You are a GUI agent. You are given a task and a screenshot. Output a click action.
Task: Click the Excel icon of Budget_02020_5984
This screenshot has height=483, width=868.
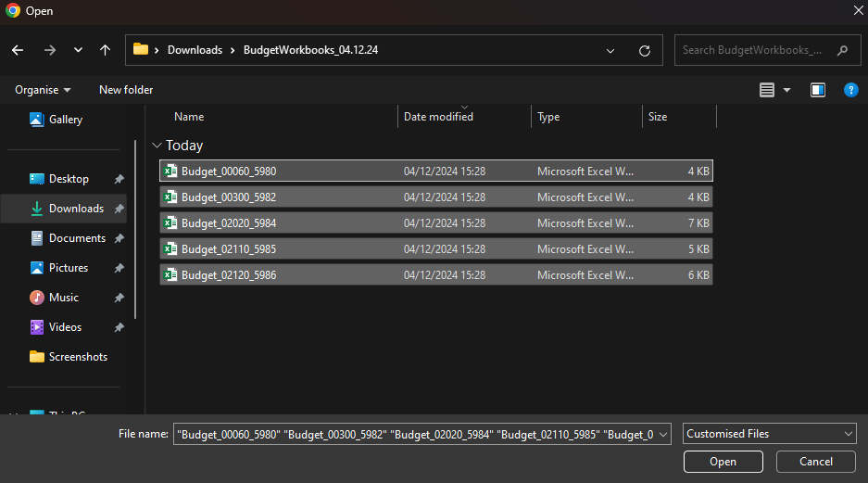170,223
